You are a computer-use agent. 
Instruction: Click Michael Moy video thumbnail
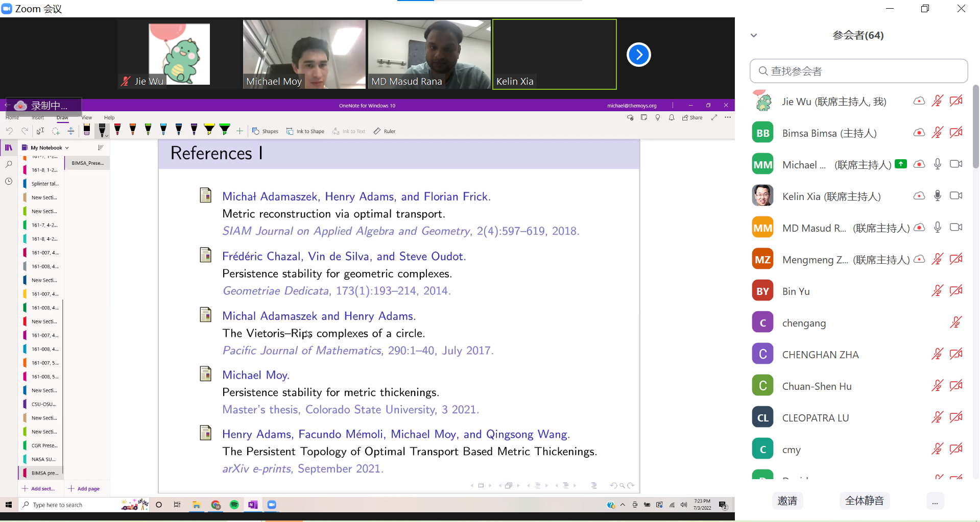click(304, 54)
